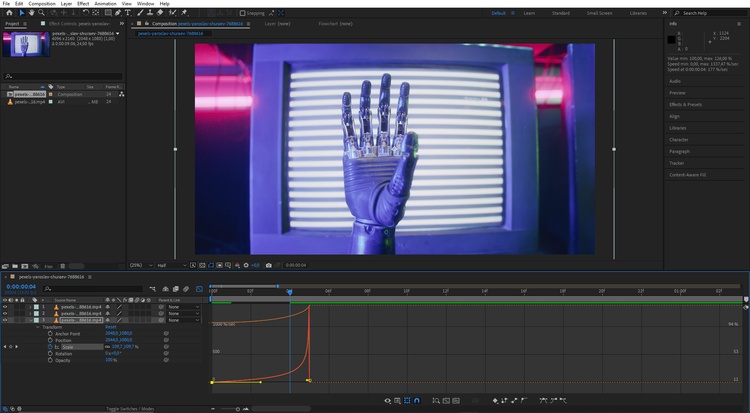
Task: Open channel display RGB icon below the viewer
Action: click(x=237, y=265)
